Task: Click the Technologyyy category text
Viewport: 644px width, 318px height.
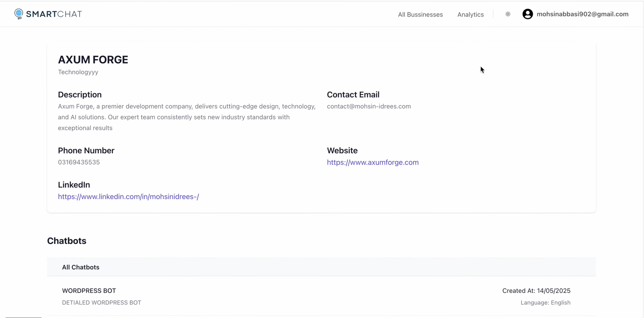Action: (78, 72)
